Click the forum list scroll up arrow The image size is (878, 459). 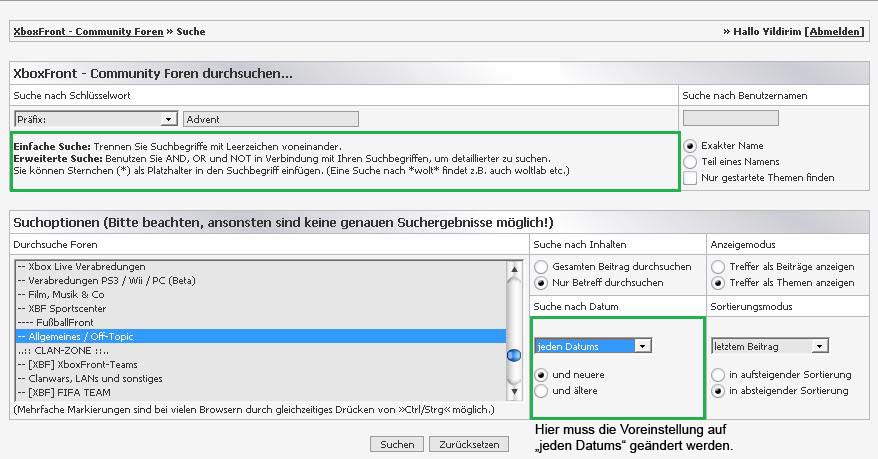coord(515,270)
